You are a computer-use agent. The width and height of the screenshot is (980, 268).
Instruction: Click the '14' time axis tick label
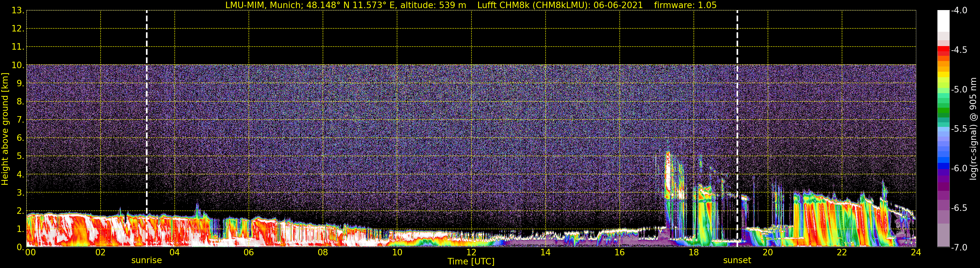[545, 252]
